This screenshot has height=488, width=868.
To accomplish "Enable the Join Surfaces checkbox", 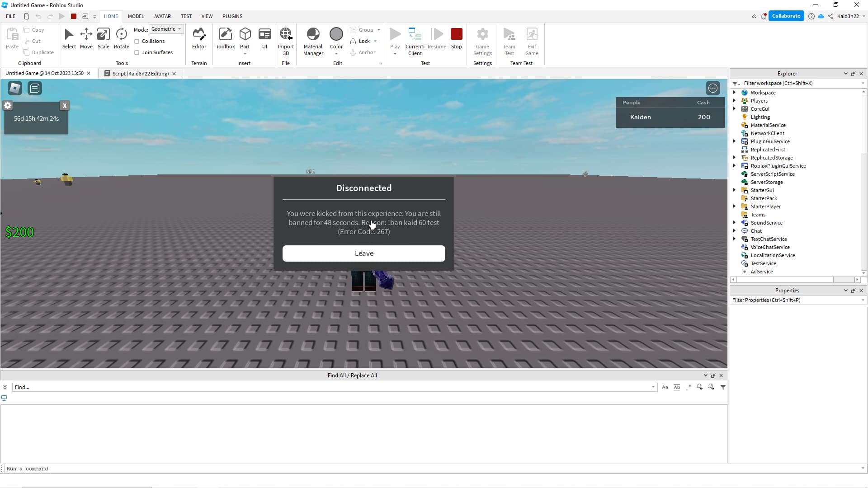I will [137, 52].
